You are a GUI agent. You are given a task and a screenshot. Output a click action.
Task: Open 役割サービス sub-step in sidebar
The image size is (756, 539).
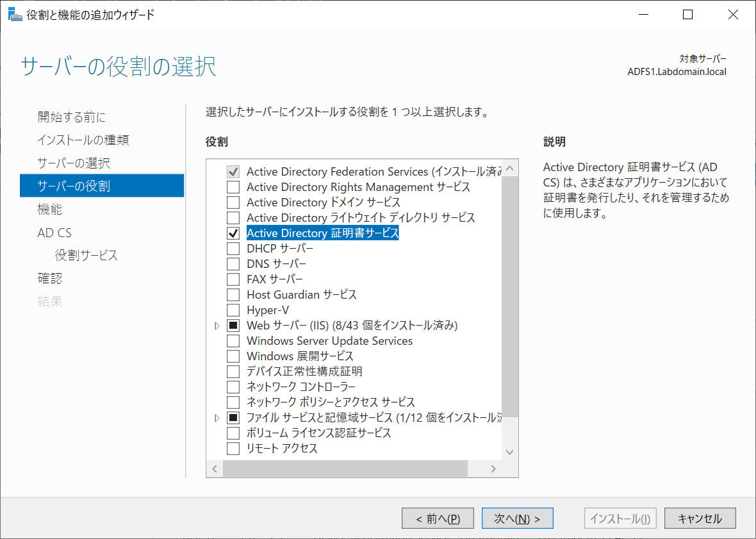[86, 255]
